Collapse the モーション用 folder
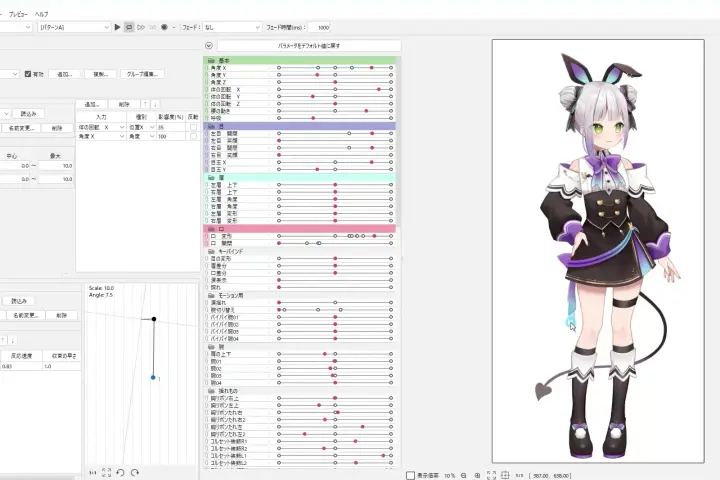The width and height of the screenshot is (720, 480). coord(211,295)
